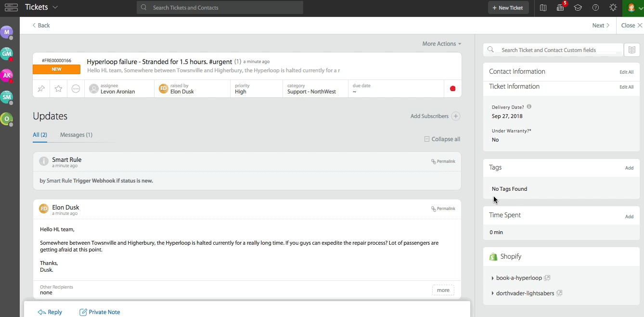Open the ticket ellipsis options icon

76,89
